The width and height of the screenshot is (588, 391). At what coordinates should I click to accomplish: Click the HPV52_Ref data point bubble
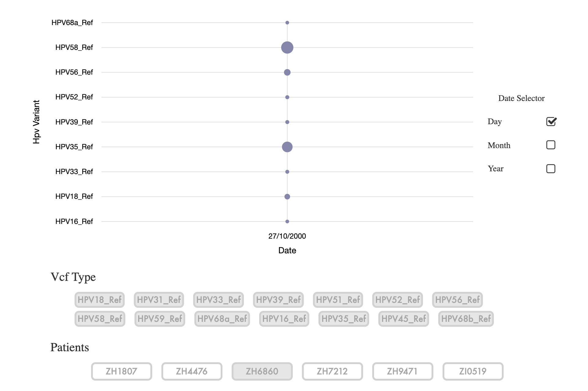pos(287,96)
